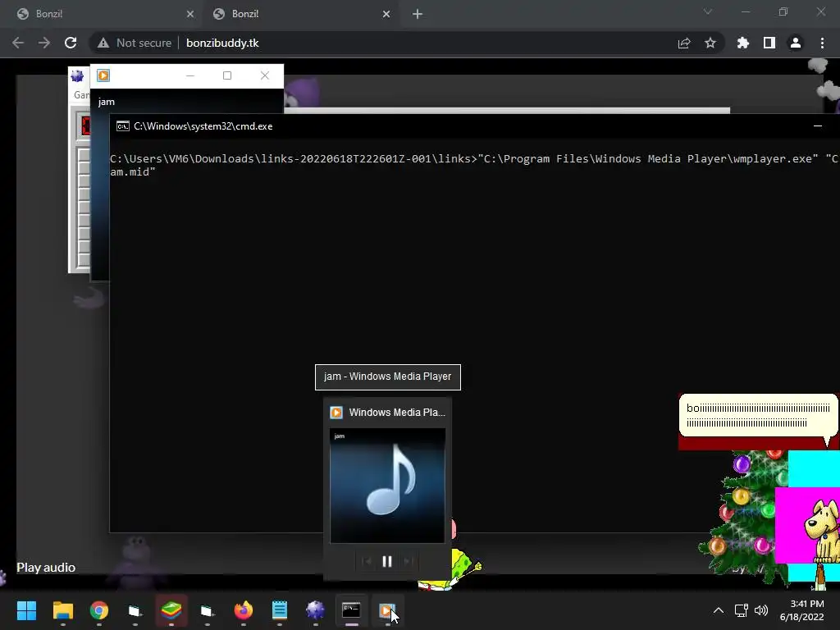The image size is (840, 630).
Task: Open Notepad from the taskbar
Action: coord(280,610)
